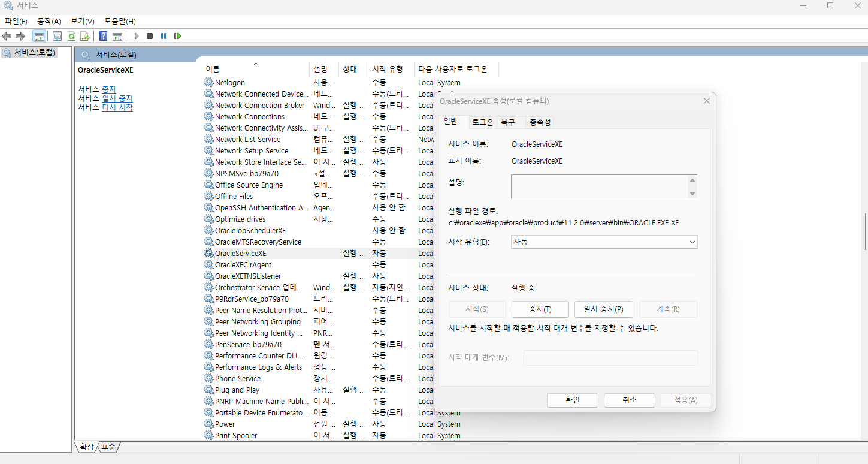Sort by 설명 column header
The width and height of the screenshot is (868, 464).
324,69
